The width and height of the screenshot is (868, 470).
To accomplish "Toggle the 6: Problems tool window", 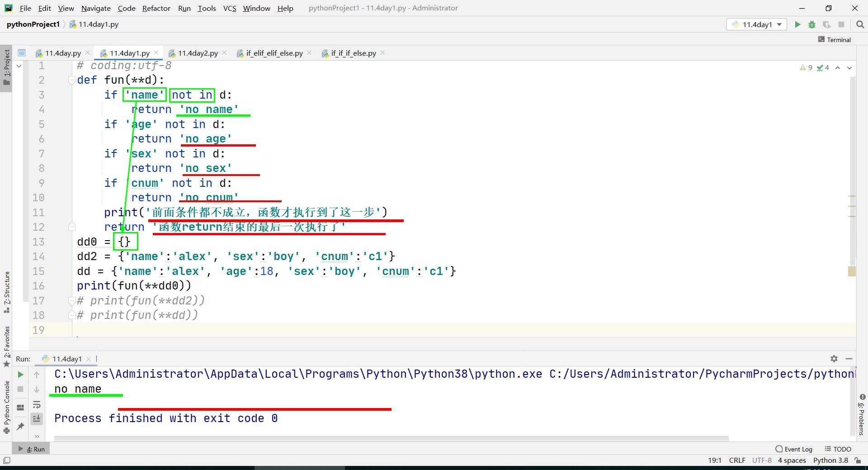I will pyautogui.click(x=862, y=414).
